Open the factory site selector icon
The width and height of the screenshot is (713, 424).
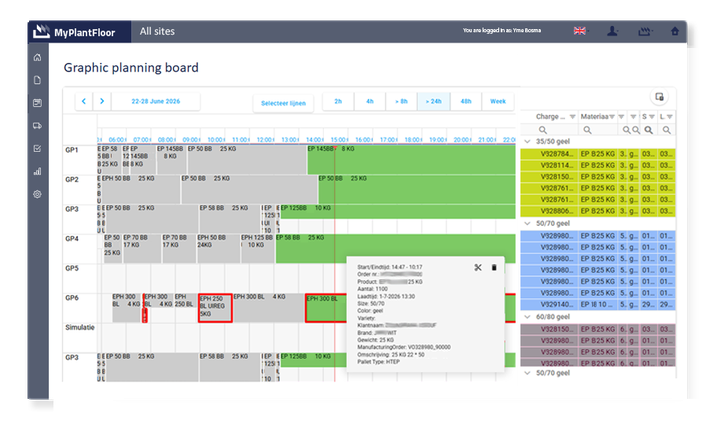tap(644, 31)
